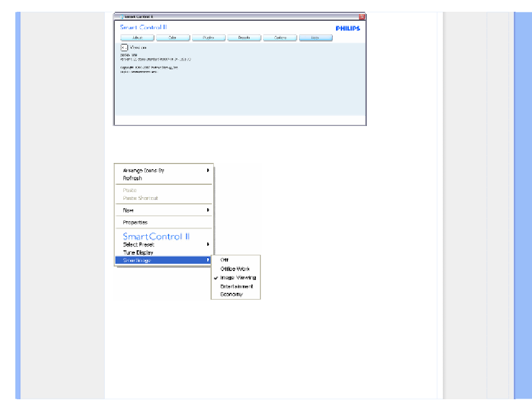Click the SmartControl II logo in menu
532x411 pixels.
pyautogui.click(x=156, y=236)
